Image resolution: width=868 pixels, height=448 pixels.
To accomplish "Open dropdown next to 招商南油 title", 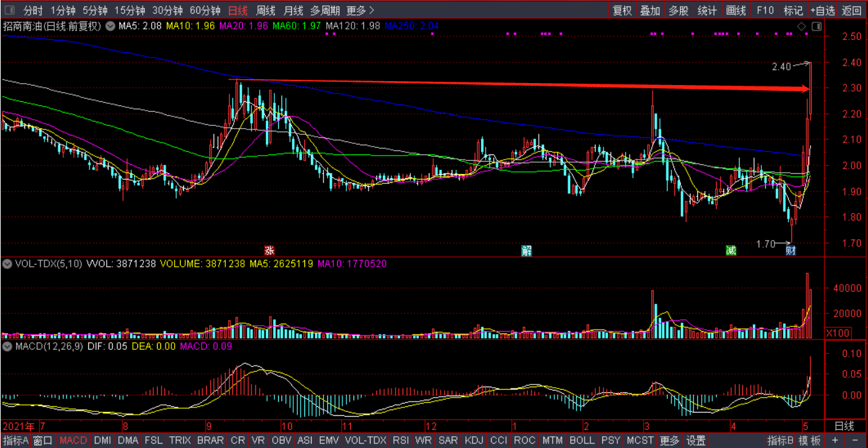I will coord(110,26).
